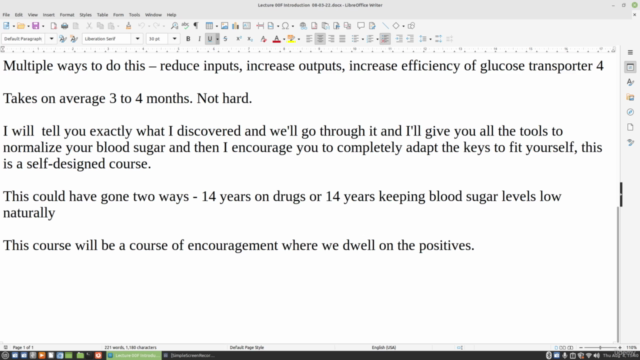
Task: Click the yellow Highlighting Color swatch
Action: coord(291,39)
